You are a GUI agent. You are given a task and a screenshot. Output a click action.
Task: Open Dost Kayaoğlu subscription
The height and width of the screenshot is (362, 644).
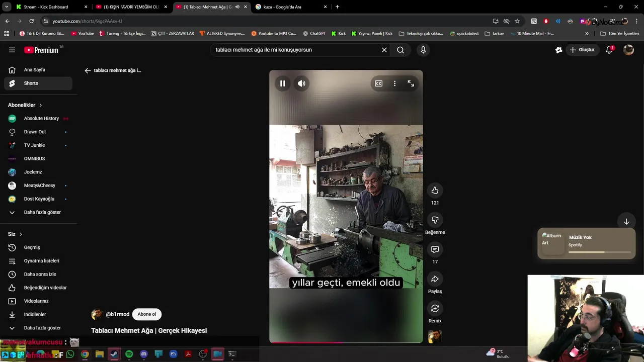[38, 199]
